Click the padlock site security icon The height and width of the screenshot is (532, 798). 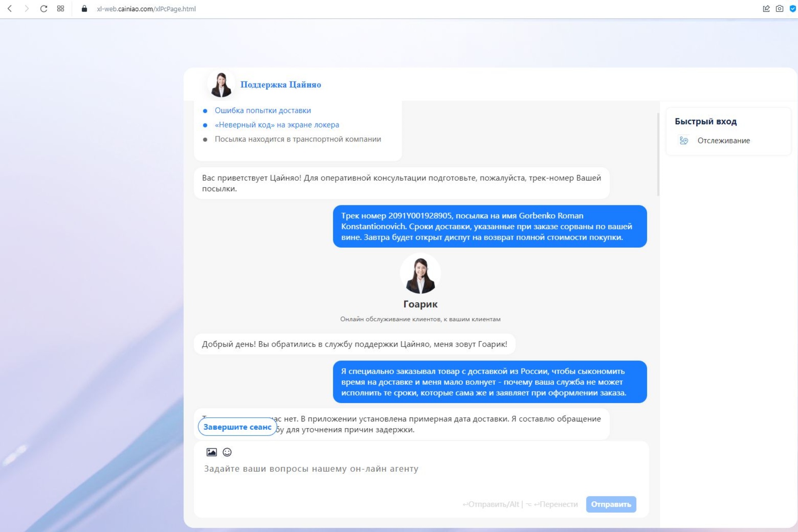(84, 9)
